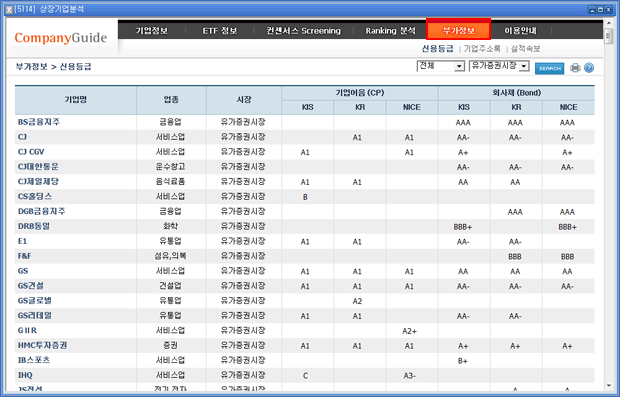Click the 회사채 (Bond) header
The width and height of the screenshot is (620, 397).
pyautogui.click(x=516, y=93)
